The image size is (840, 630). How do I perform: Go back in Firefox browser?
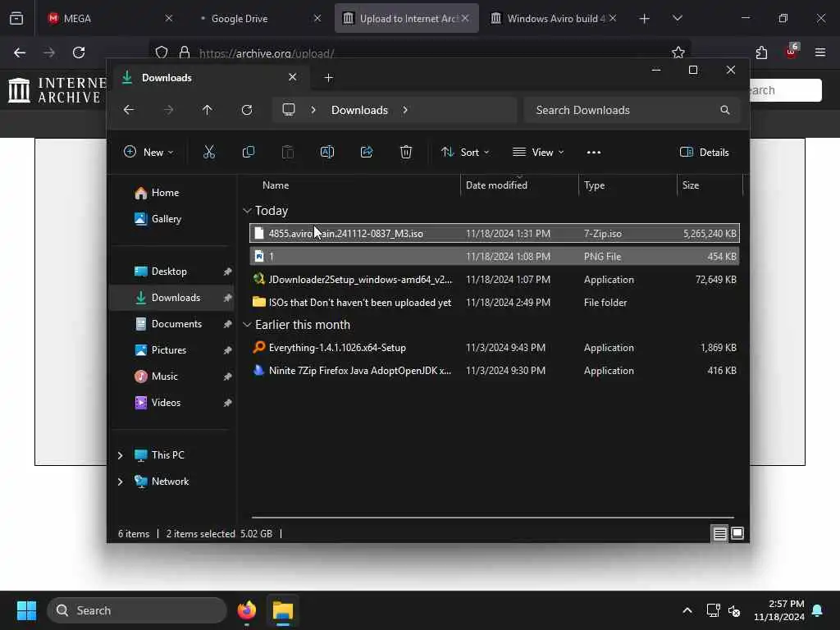click(x=20, y=52)
